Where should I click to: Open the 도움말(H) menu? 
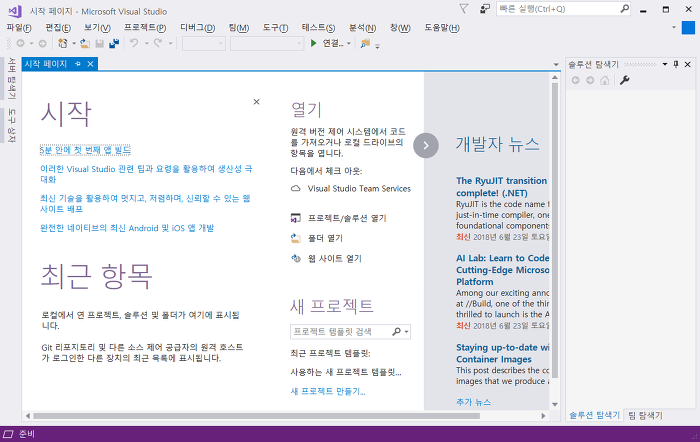click(x=442, y=28)
